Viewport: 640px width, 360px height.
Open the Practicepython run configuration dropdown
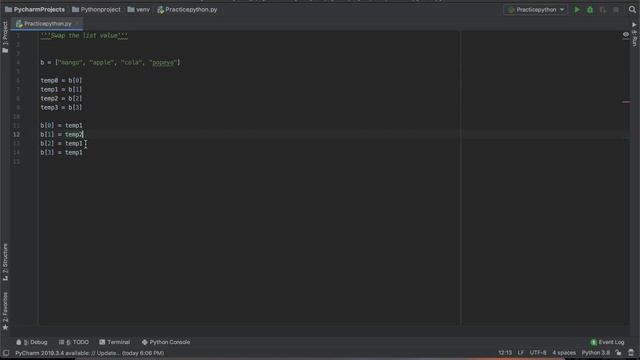pos(536,10)
